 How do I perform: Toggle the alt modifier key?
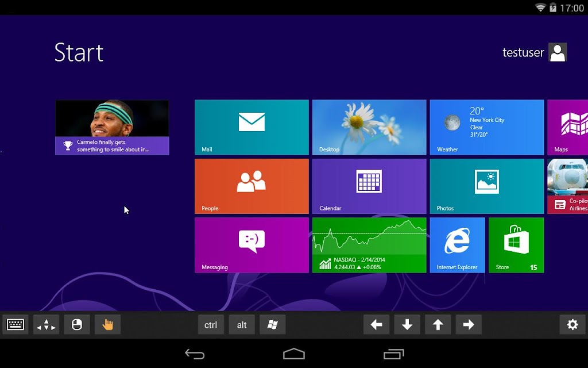point(242,324)
